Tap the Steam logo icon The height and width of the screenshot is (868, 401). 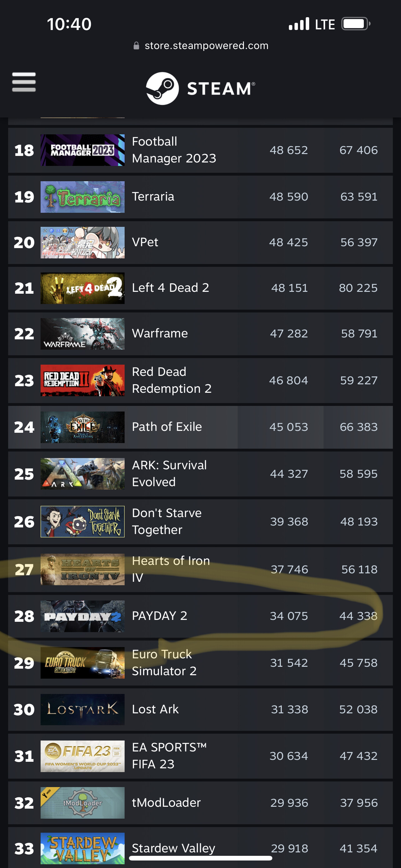162,88
